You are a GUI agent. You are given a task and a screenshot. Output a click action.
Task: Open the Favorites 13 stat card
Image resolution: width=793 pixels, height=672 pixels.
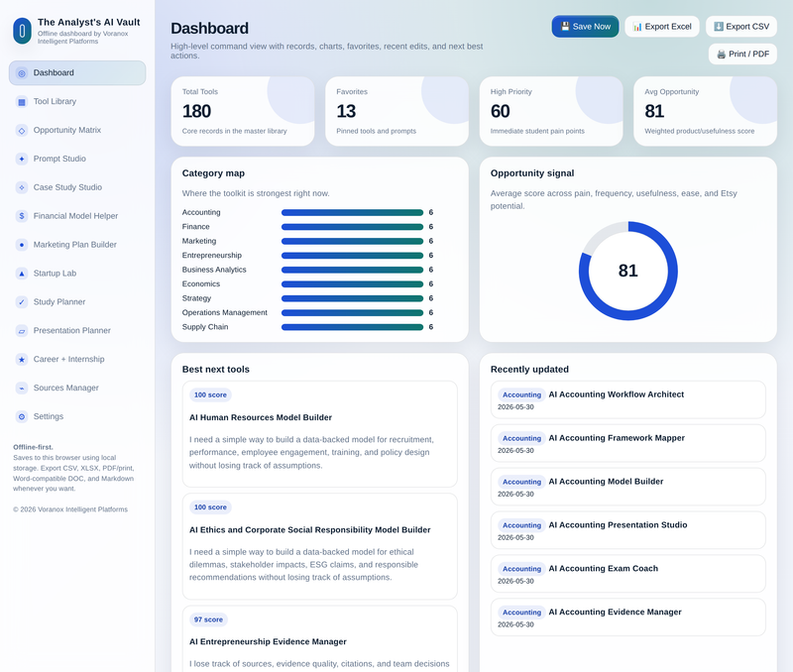(397, 111)
